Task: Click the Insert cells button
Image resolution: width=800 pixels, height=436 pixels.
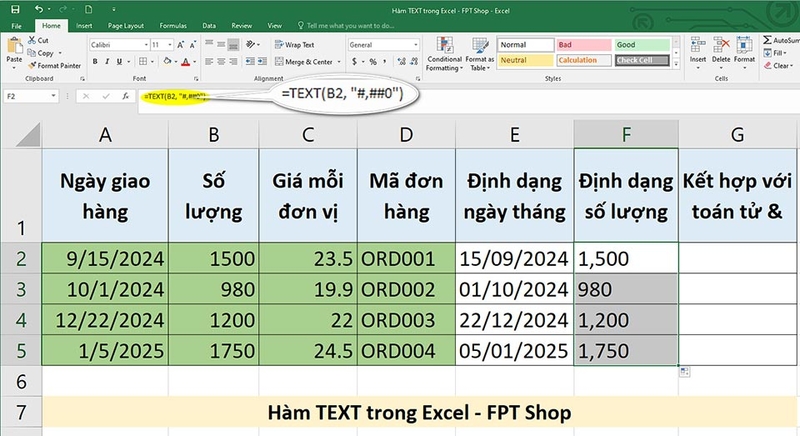Action: click(x=698, y=50)
